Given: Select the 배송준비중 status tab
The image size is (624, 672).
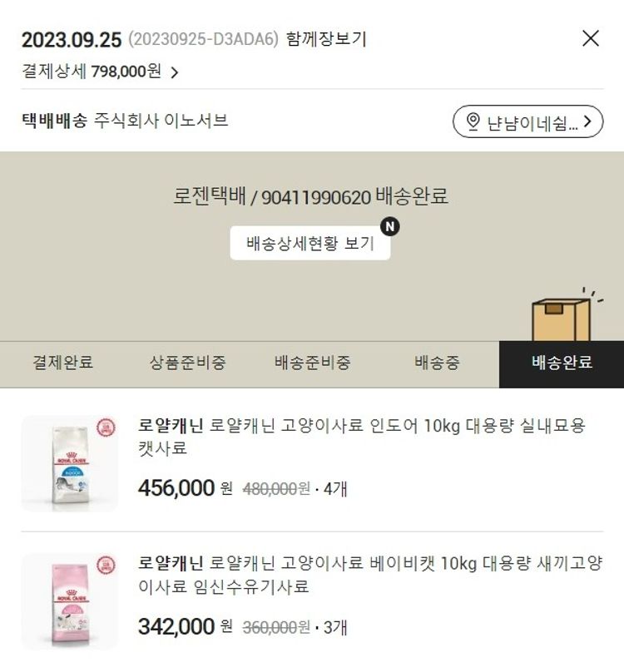Looking at the screenshot, I should pyautogui.click(x=312, y=363).
